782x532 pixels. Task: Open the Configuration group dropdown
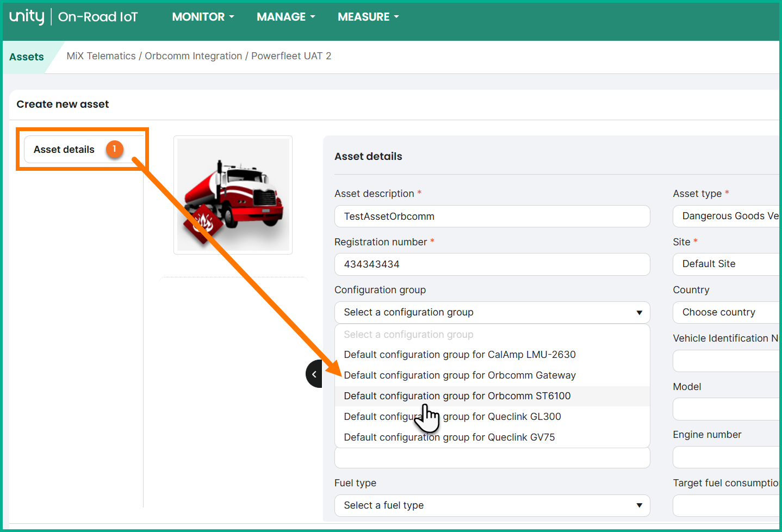pyautogui.click(x=492, y=312)
